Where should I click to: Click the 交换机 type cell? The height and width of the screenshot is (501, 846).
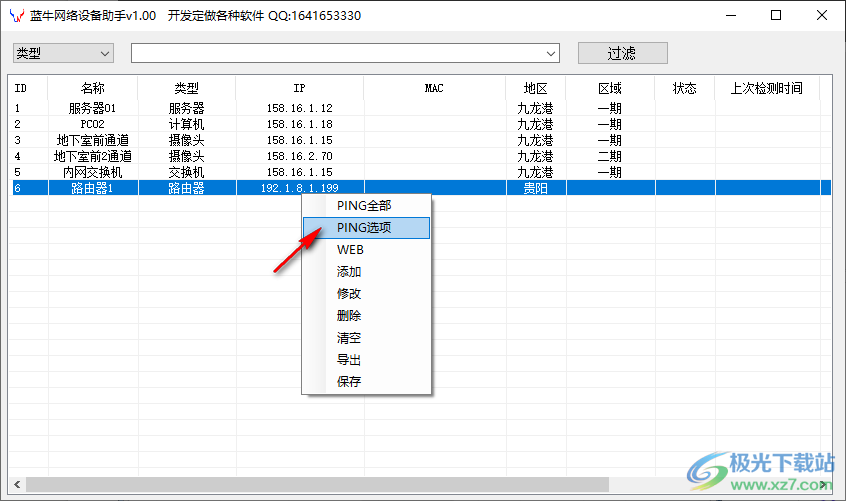point(187,173)
